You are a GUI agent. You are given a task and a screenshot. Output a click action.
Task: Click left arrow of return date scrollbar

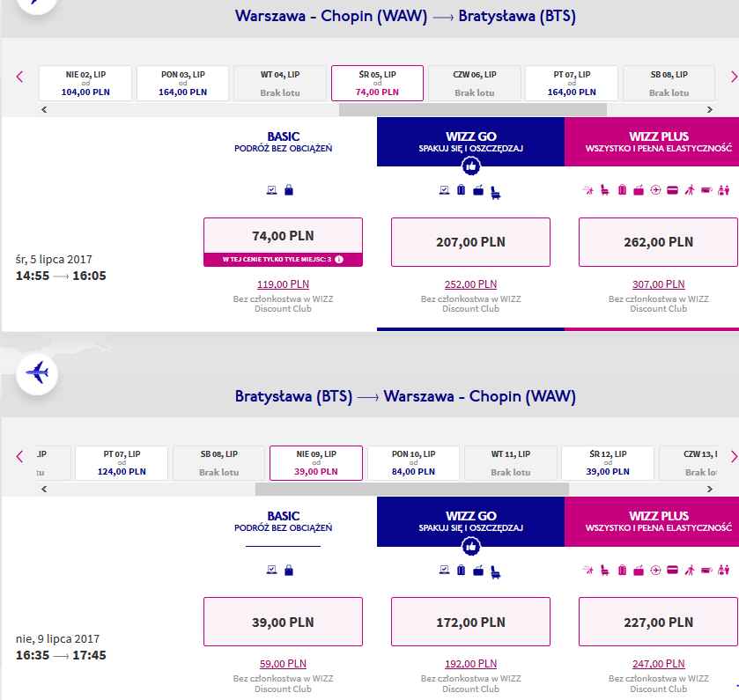44,489
